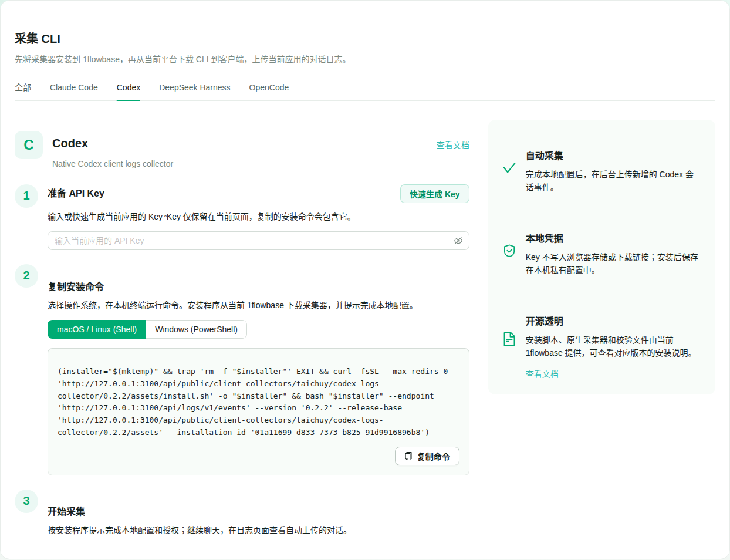
Task: Select the Codex tab
Action: [x=129, y=87]
